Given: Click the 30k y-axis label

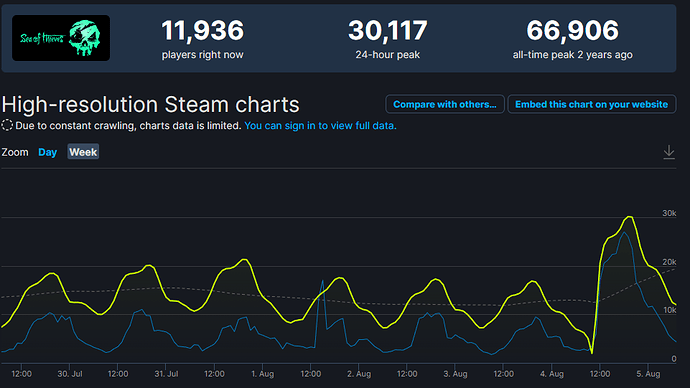Looking at the screenshot, I should click(x=669, y=213).
